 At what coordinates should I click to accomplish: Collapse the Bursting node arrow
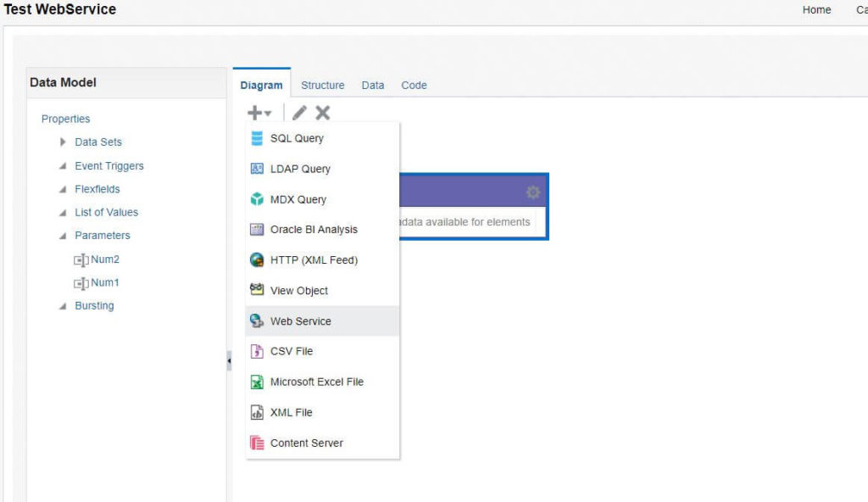click(63, 306)
